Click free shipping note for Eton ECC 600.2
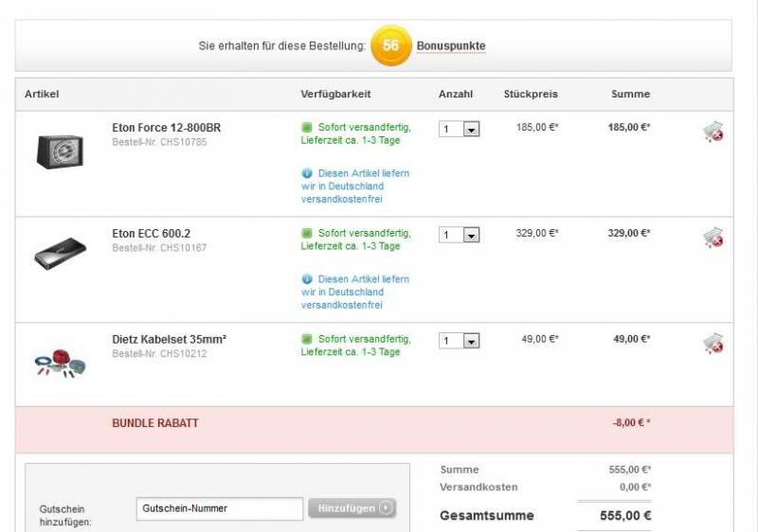This screenshot has height=532, width=758. [355, 293]
